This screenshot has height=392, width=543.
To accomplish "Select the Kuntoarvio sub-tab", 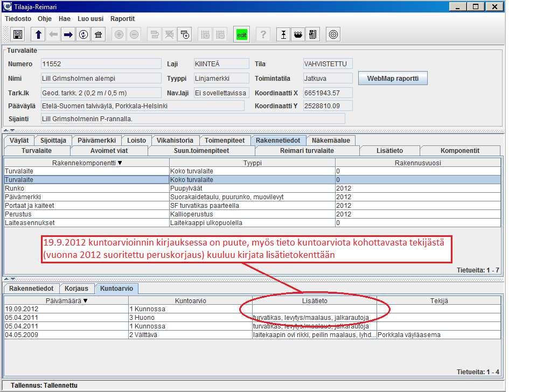I will tap(116, 289).
